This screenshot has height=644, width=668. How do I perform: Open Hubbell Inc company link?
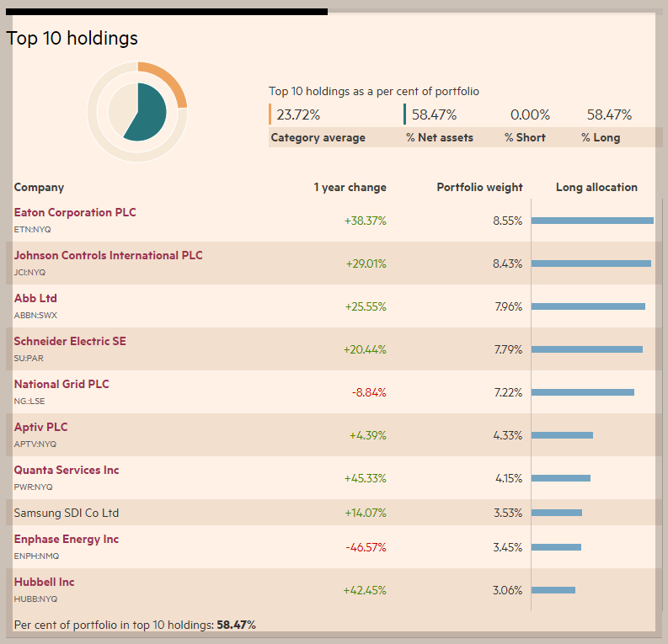point(45,583)
